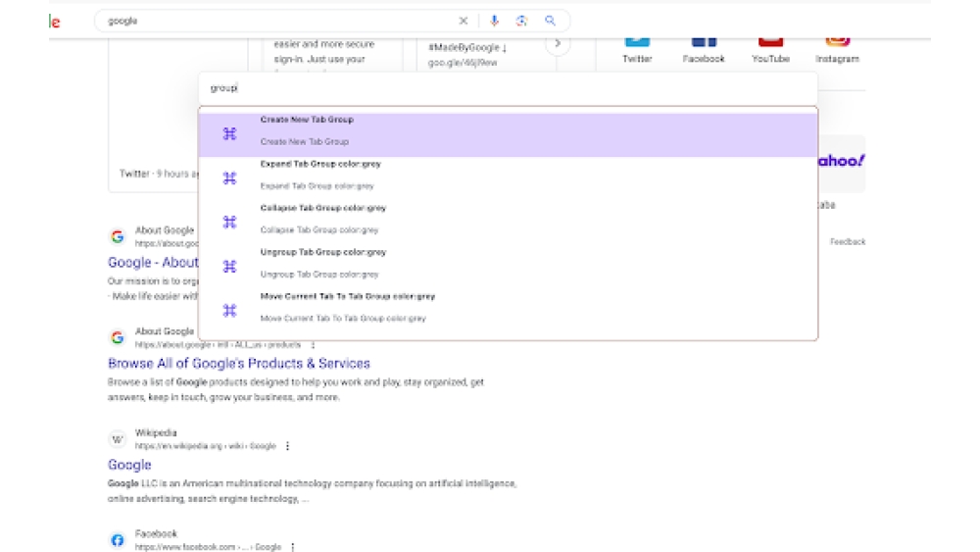This screenshot has width=980, height=552.
Task: Click Google favicon of products result
Action: tap(118, 337)
